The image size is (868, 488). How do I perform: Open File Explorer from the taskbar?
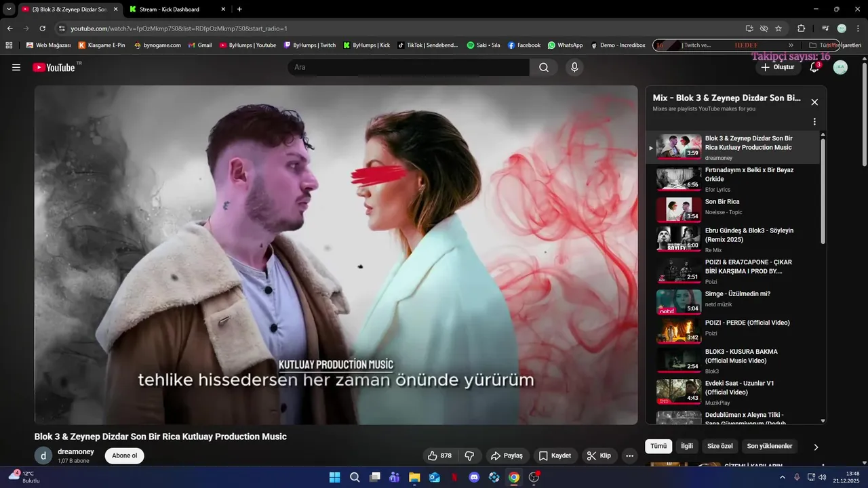[x=414, y=477]
